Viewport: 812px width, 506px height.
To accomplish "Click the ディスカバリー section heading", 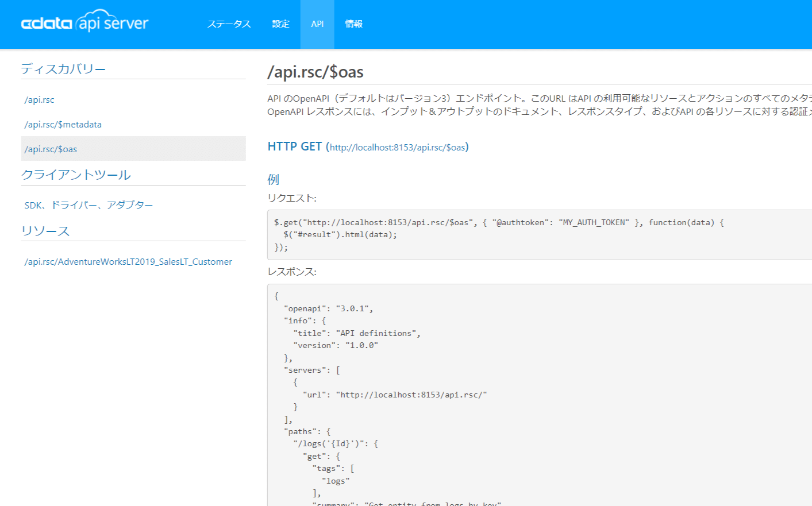I will point(63,69).
